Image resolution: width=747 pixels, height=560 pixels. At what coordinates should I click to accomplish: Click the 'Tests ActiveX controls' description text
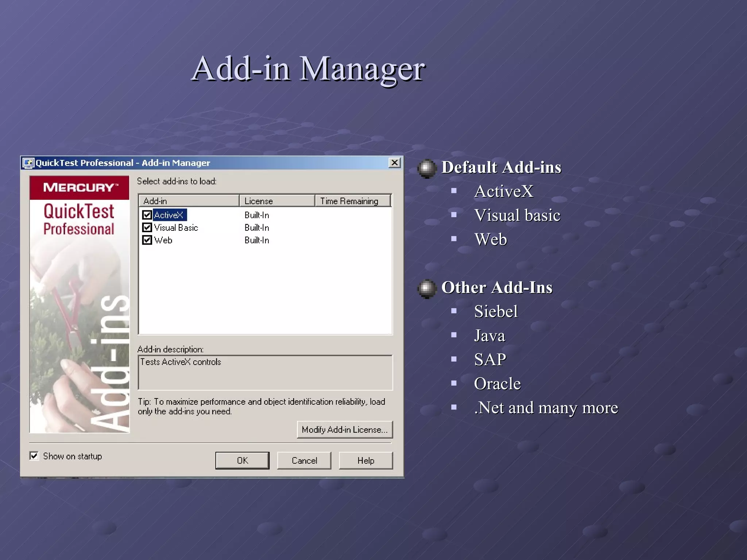point(181,362)
